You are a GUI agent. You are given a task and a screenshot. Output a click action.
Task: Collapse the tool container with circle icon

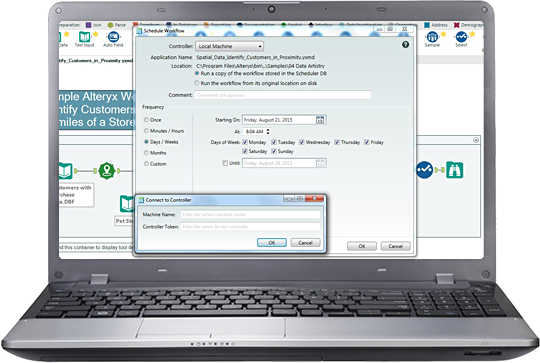(476, 140)
